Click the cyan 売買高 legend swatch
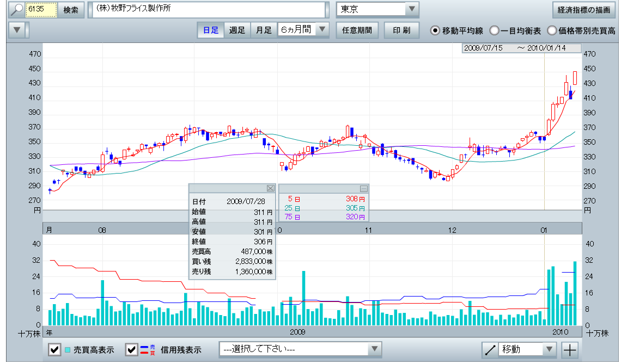This screenshot has width=621, height=364. [x=68, y=350]
